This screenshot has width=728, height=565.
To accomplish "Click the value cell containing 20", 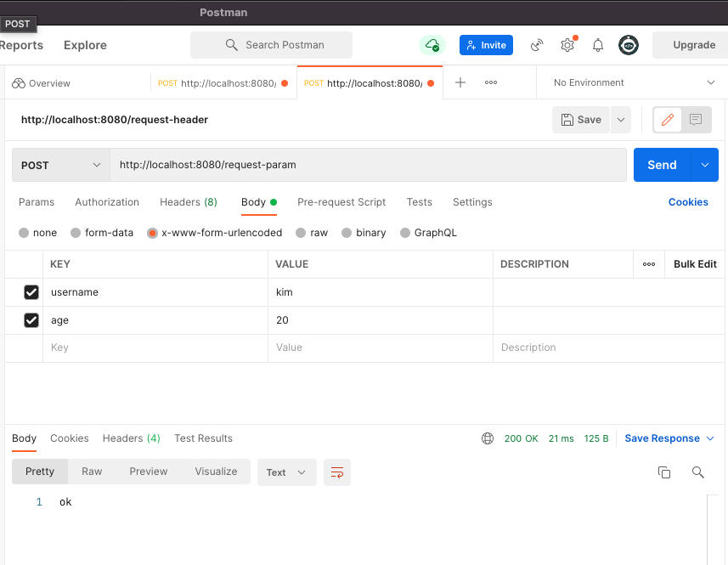I will click(x=381, y=319).
